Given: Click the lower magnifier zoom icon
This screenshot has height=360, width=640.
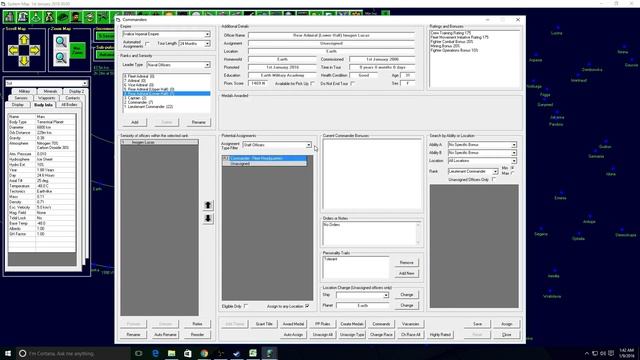Looking at the screenshot, I should click(x=61, y=58).
